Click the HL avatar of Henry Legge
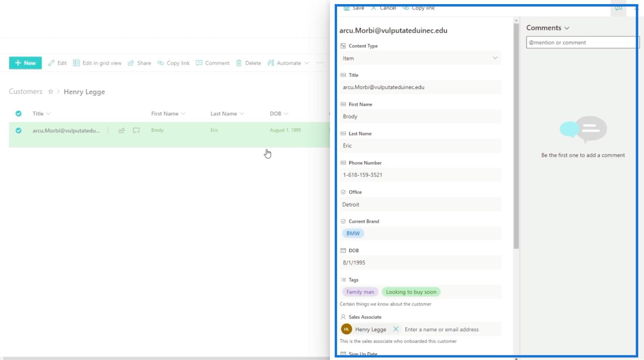Viewport: 644px width, 360px height. click(x=347, y=329)
